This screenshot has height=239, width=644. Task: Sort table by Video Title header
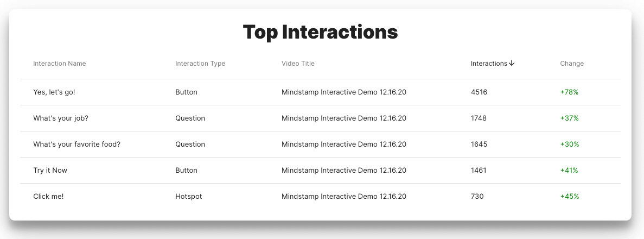pyautogui.click(x=298, y=64)
